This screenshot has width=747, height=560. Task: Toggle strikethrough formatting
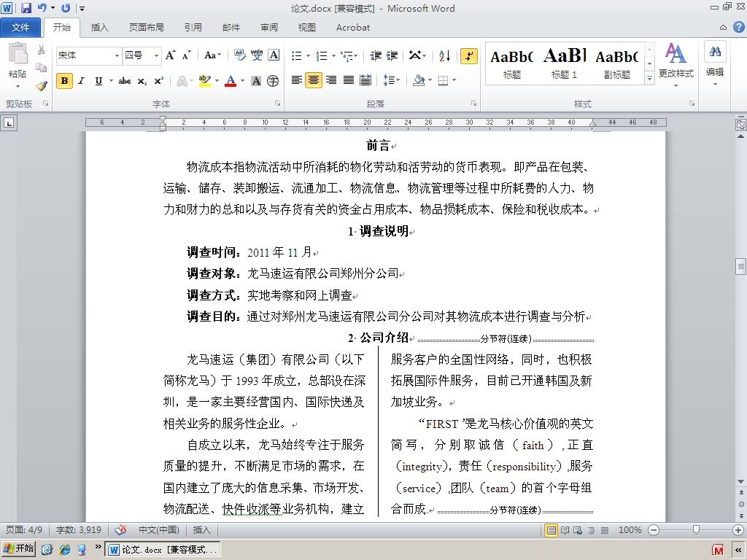125,81
